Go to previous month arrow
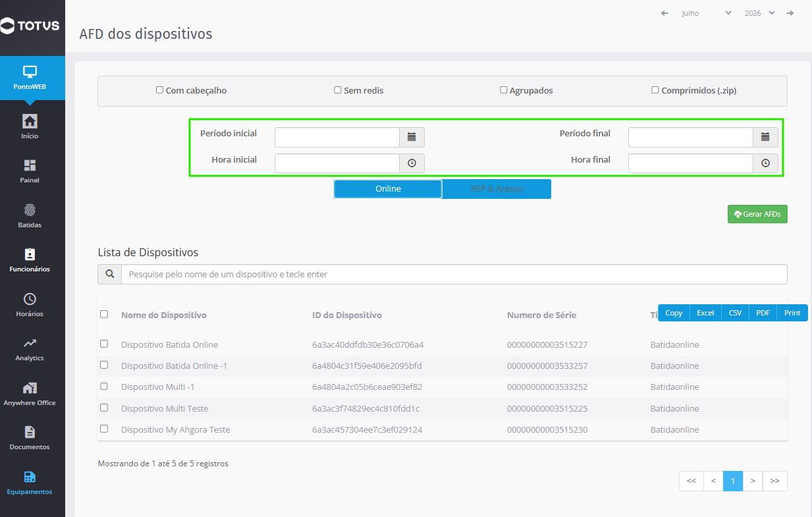 pyautogui.click(x=664, y=13)
